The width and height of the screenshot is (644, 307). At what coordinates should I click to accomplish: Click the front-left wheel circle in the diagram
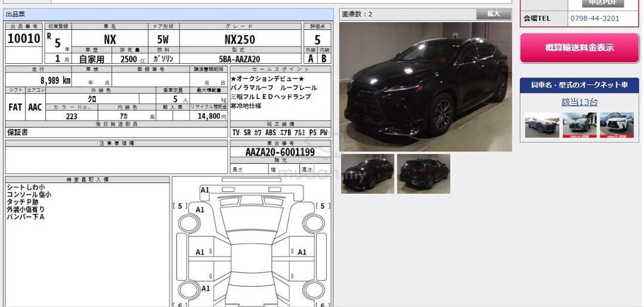click(189, 223)
